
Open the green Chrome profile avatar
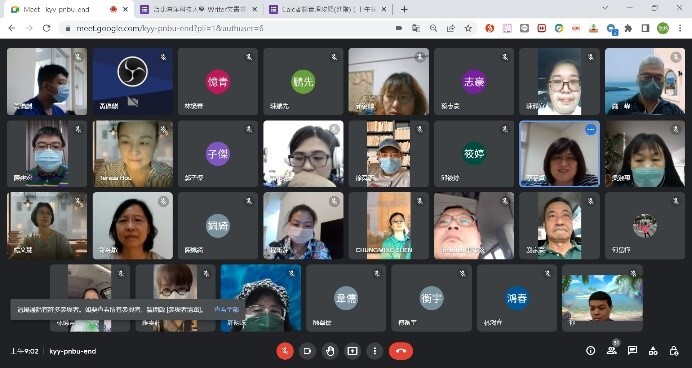663,28
